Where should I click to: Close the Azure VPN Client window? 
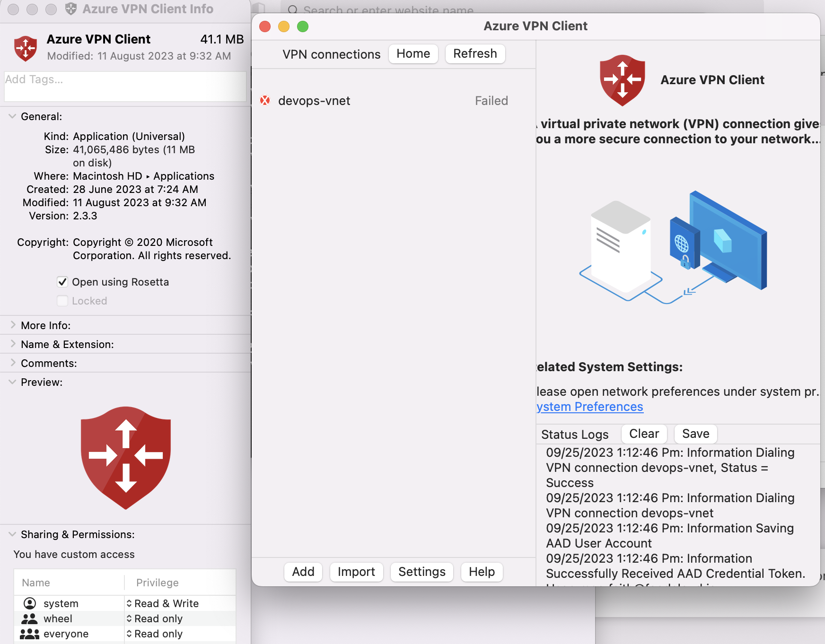[265, 26]
